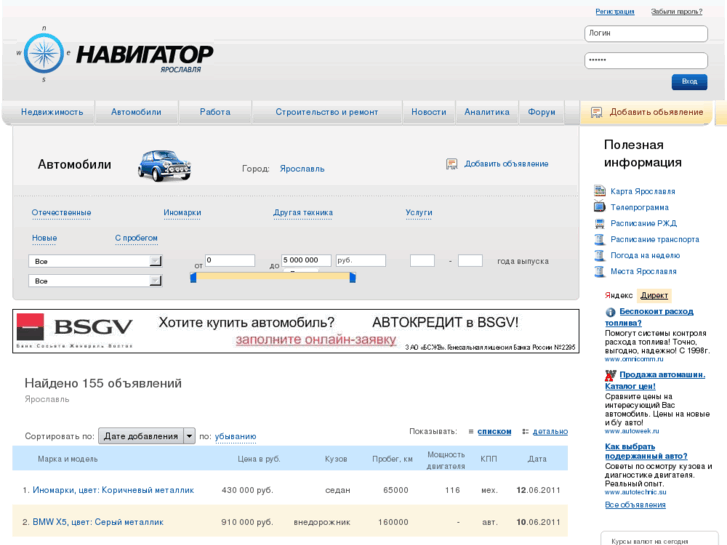
Task: Show results as списком
Action: pyautogui.click(x=494, y=431)
